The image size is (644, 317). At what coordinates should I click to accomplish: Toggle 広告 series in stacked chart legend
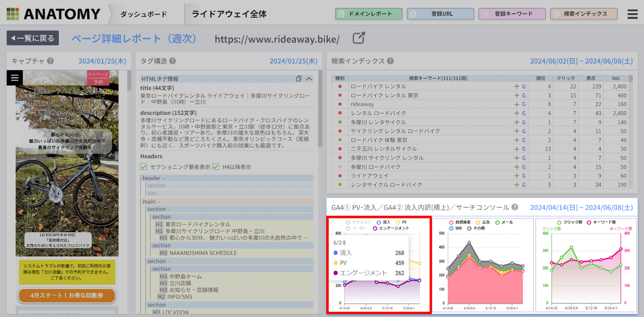[483, 222]
